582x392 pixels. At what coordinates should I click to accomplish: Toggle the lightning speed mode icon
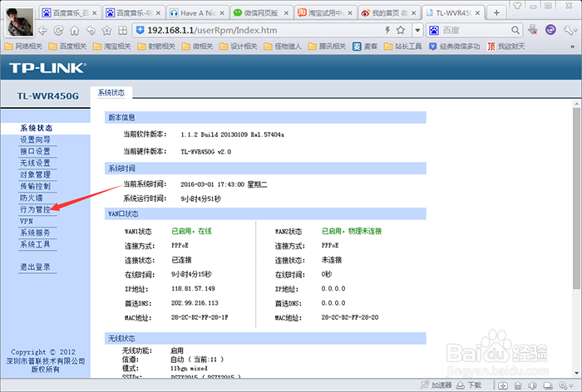click(387, 30)
